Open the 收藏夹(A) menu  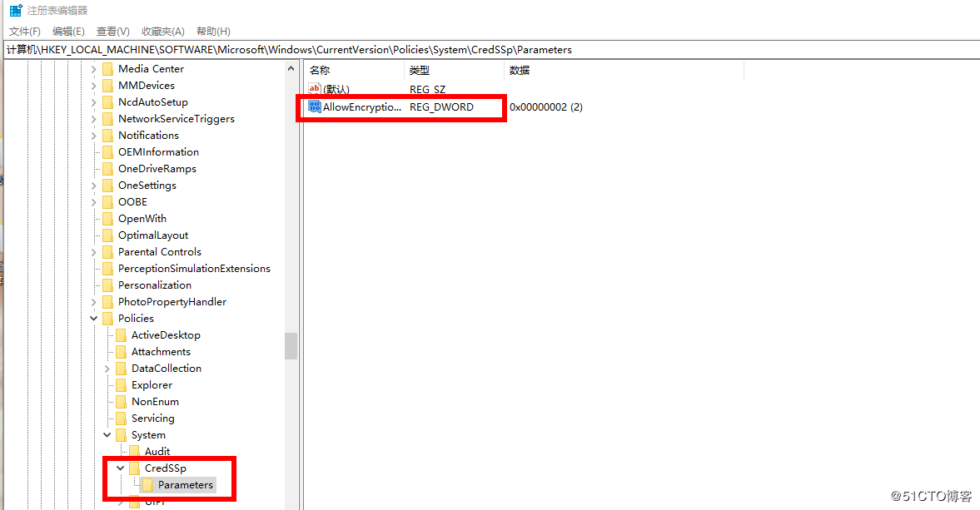coord(163,32)
